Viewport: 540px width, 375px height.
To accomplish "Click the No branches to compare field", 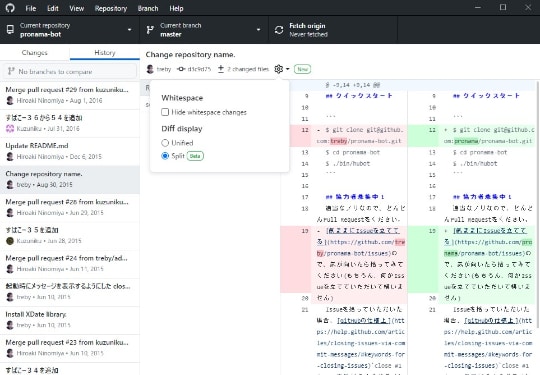I will click(x=70, y=71).
